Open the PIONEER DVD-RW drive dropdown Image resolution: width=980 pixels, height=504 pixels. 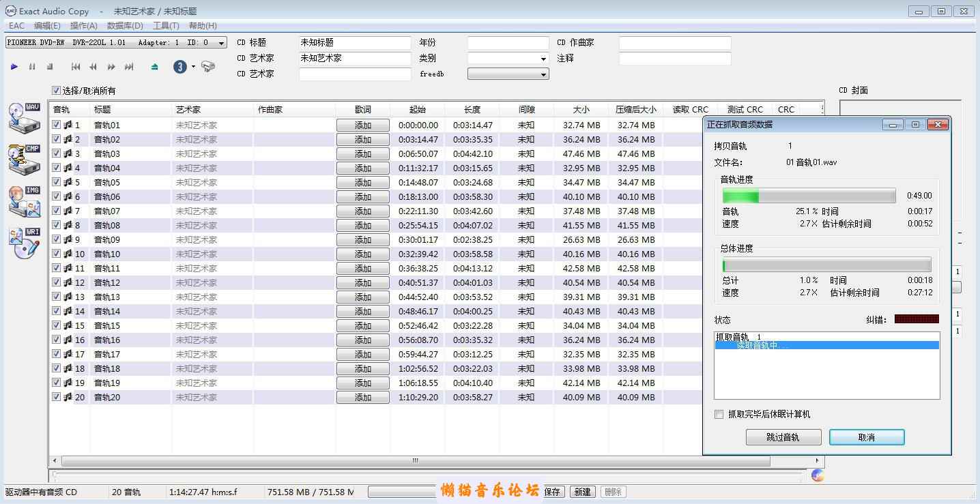click(x=116, y=42)
